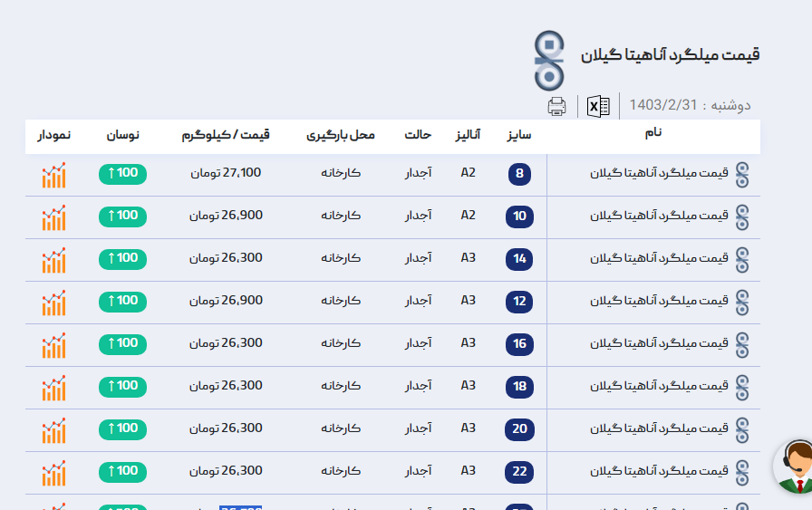Open the size 12 rebar product name link

click(659, 302)
